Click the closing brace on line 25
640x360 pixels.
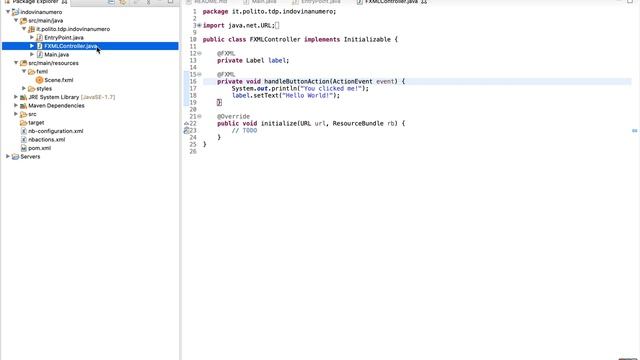tap(204, 144)
